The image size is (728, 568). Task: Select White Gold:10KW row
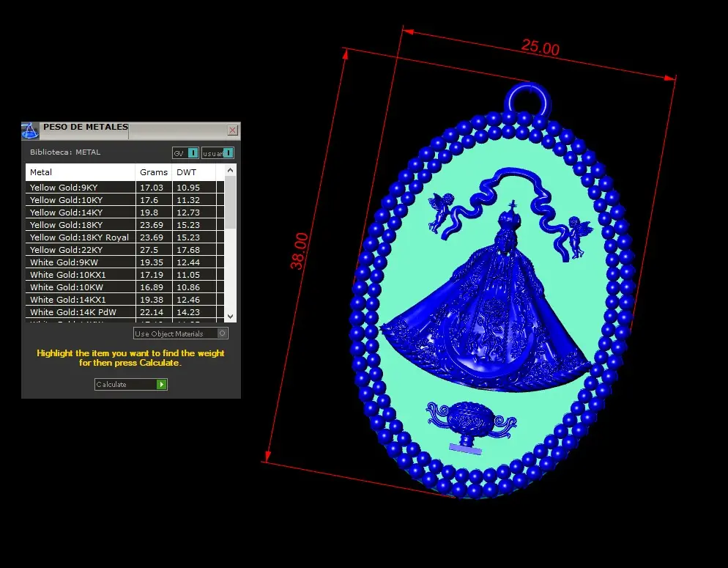[x=125, y=287]
